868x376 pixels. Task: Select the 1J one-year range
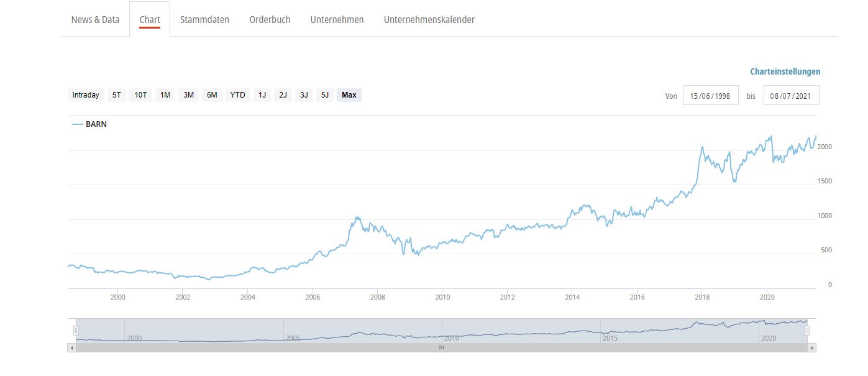coord(262,95)
